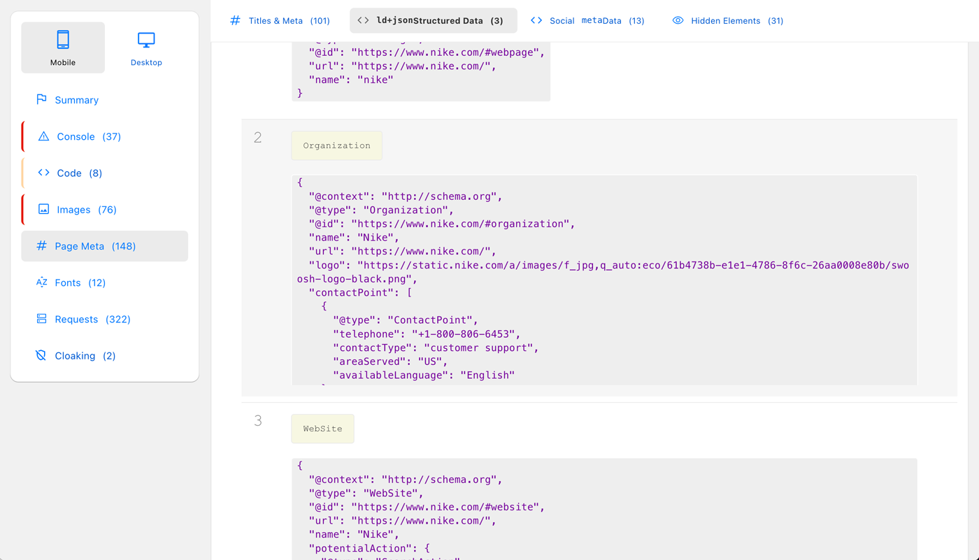Open Fonts (12) in sidebar
Image resolution: width=979 pixels, height=560 pixels.
(105, 282)
